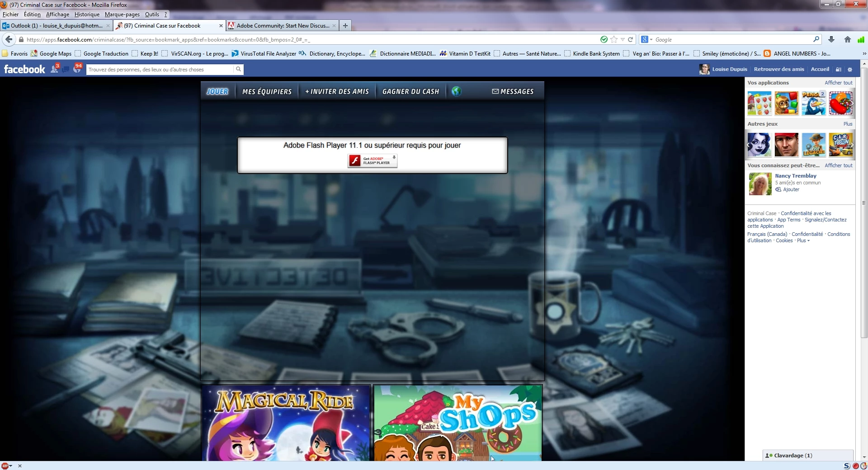The image size is (868, 470).
Task: Go to Accueil in Facebook bar
Action: point(820,69)
